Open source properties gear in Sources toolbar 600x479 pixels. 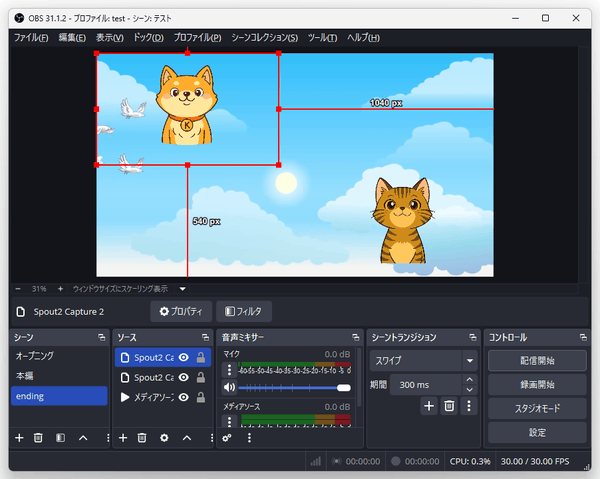click(x=163, y=438)
